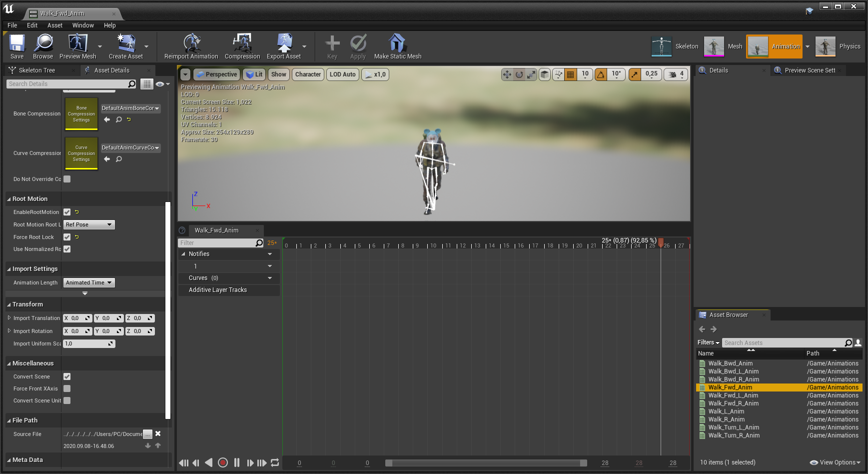Viewport: 868px width, 474px height.
Task: Open details visibility eye options
Action: pos(162,84)
